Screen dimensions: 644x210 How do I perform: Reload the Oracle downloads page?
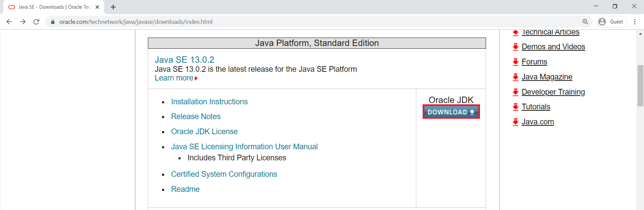pyautogui.click(x=36, y=22)
